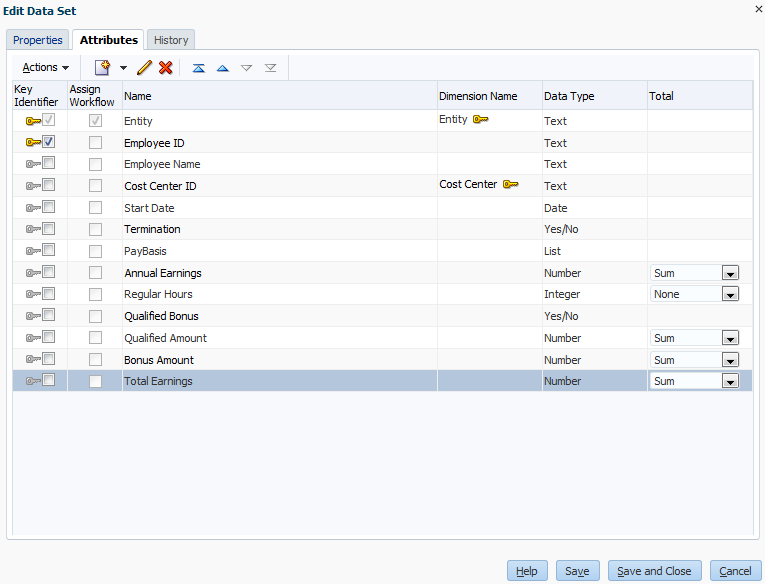The image size is (765, 584).
Task: Open Total dropdown for Qualified Amount
Action: [x=730, y=338]
